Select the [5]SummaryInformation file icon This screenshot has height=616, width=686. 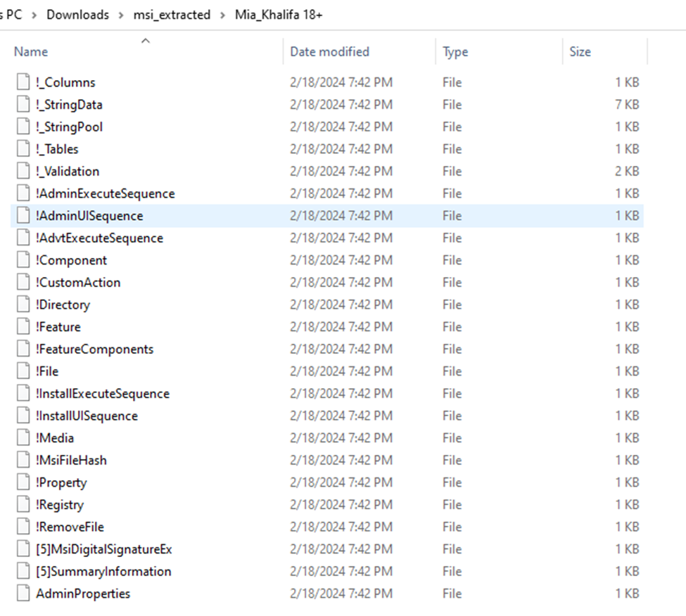click(25, 572)
